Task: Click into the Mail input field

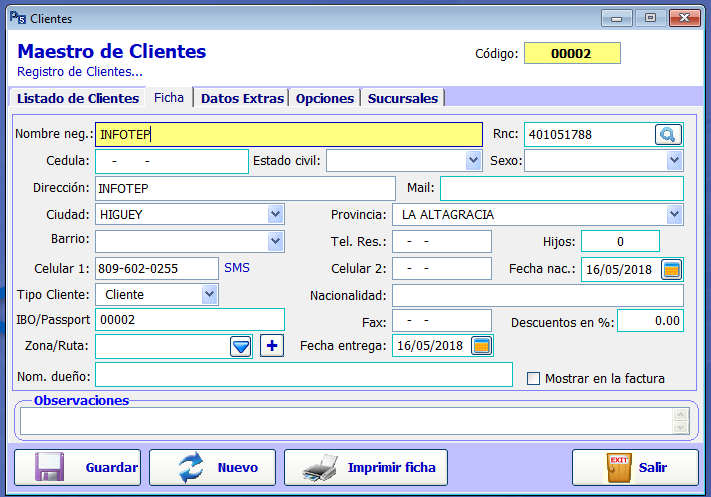Action: pyautogui.click(x=560, y=188)
